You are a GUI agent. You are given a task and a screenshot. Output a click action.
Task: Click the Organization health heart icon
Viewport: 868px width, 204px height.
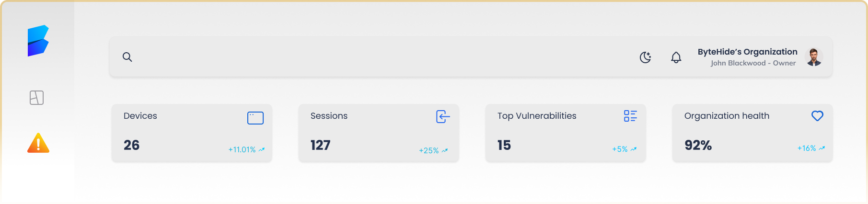click(817, 116)
